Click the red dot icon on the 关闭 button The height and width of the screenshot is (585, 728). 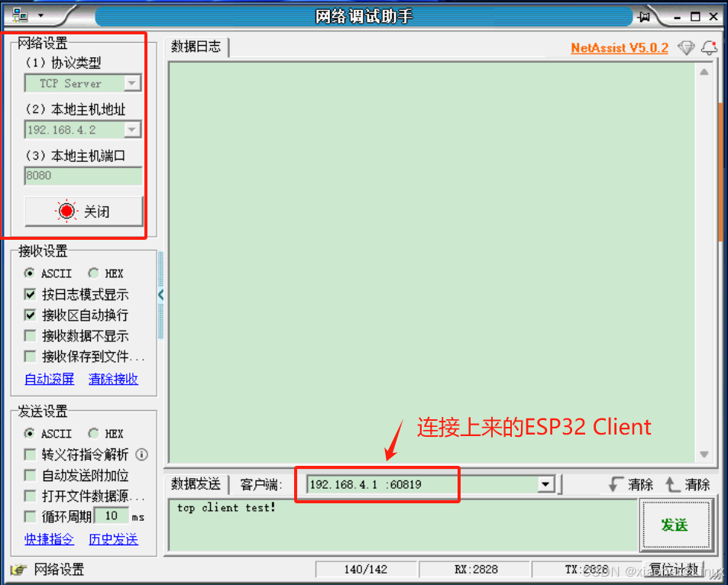tap(66, 210)
